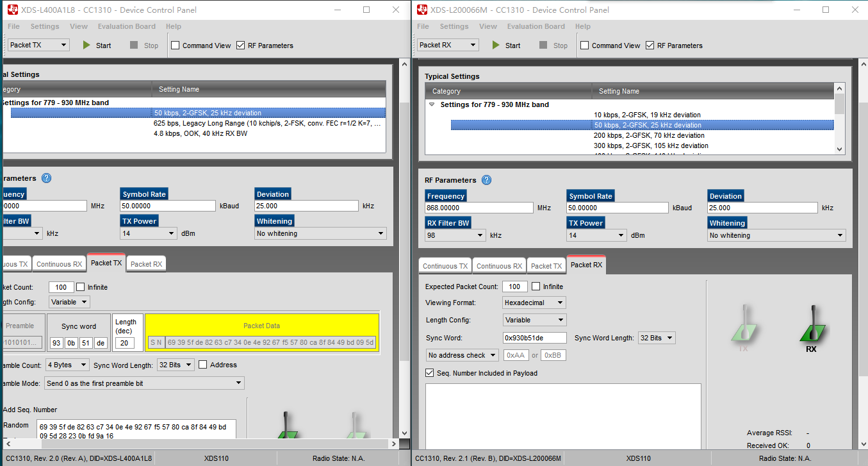This screenshot has width=868, height=466.
Task: Collapse 'Settings for 779 - 930 MHz band' in XDS-L200066M
Action: pos(432,104)
